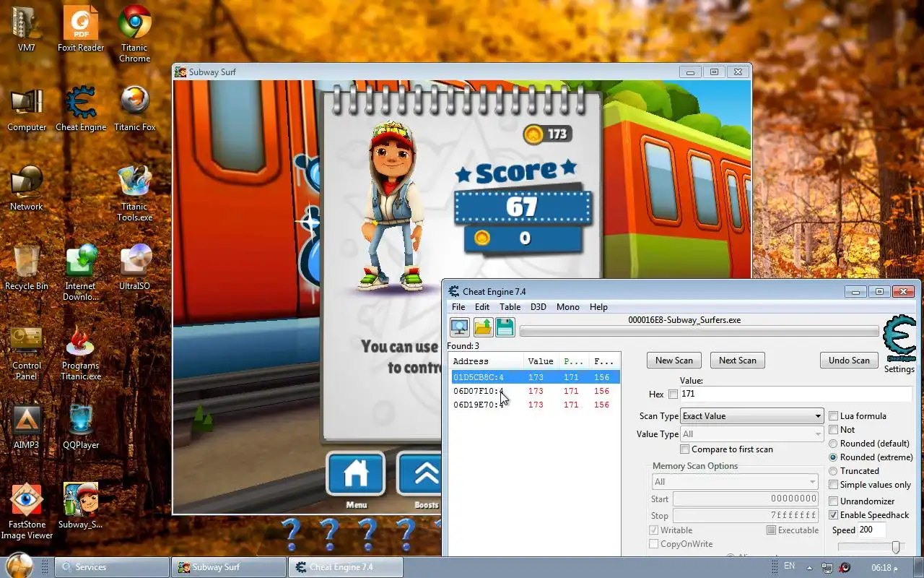Open the FastStone Image Viewer desktop icon
Image resolution: width=924 pixels, height=578 pixels.
point(27,512)
